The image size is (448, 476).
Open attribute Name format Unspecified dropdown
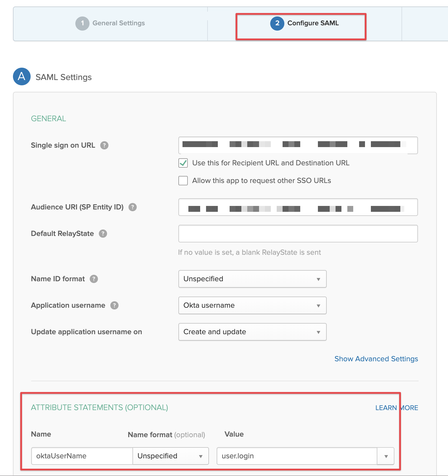[170, 456]
